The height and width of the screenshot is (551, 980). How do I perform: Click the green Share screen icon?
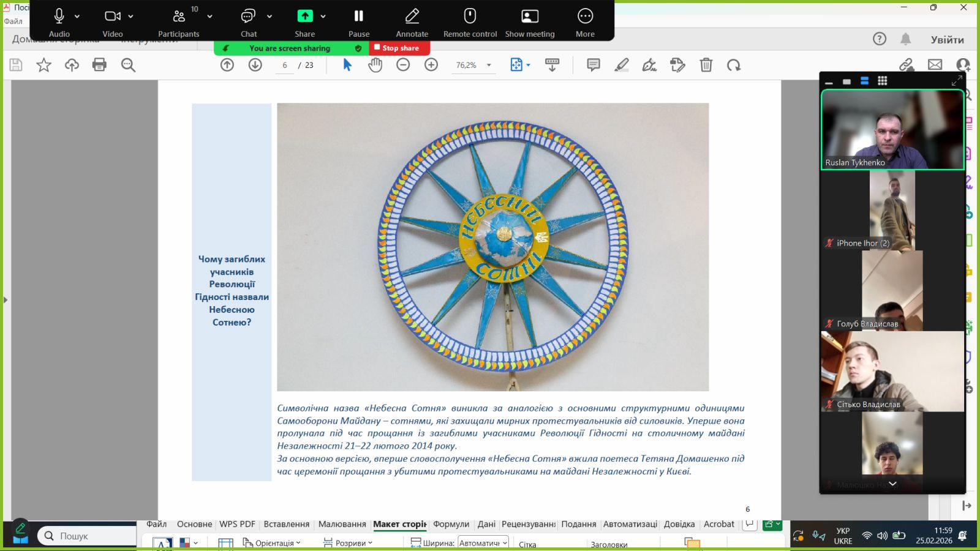click(x=305, y=17)
